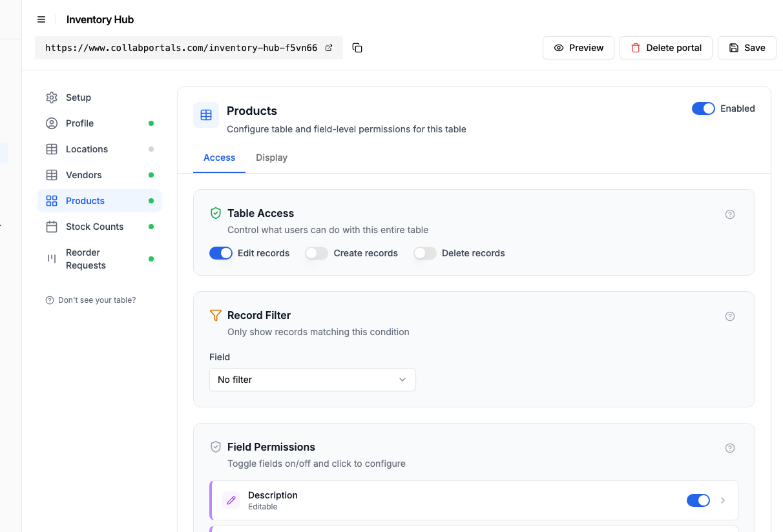Disable the table Enabled toggle
The height and width of the screenshot is (532, 783).
click(704, 108)
